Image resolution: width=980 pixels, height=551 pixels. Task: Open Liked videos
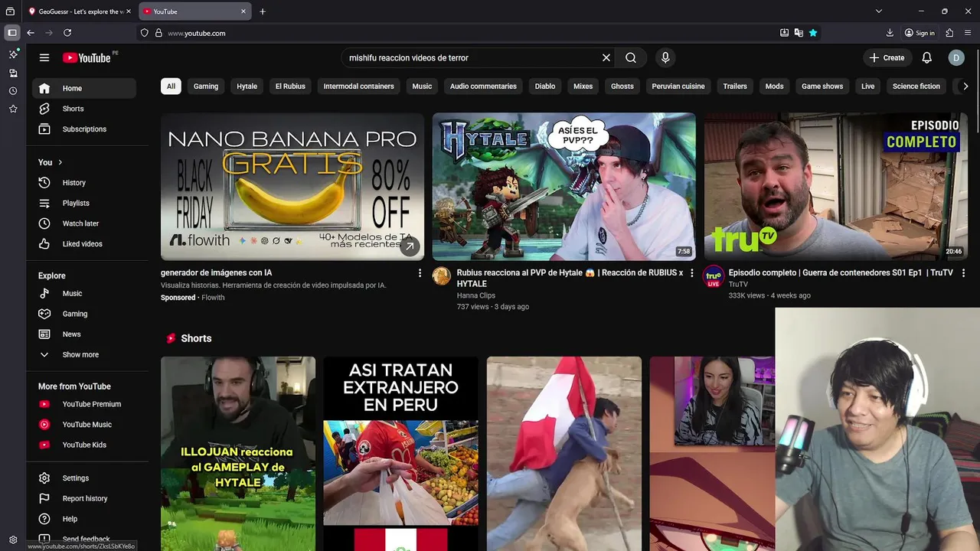point(84,244)
